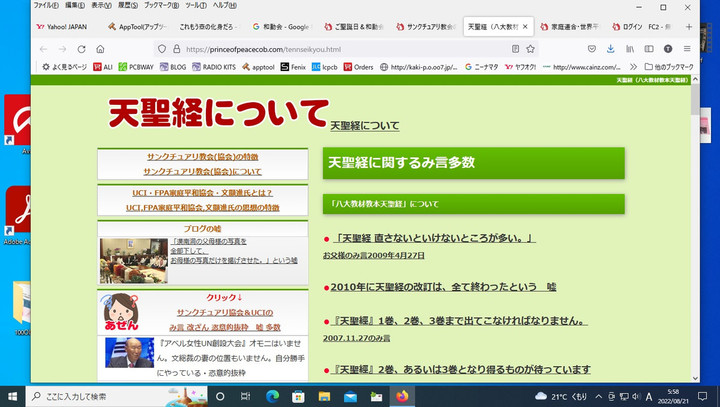
Task: Click the Firefox reload page button
Action: (x=79, y=48)
